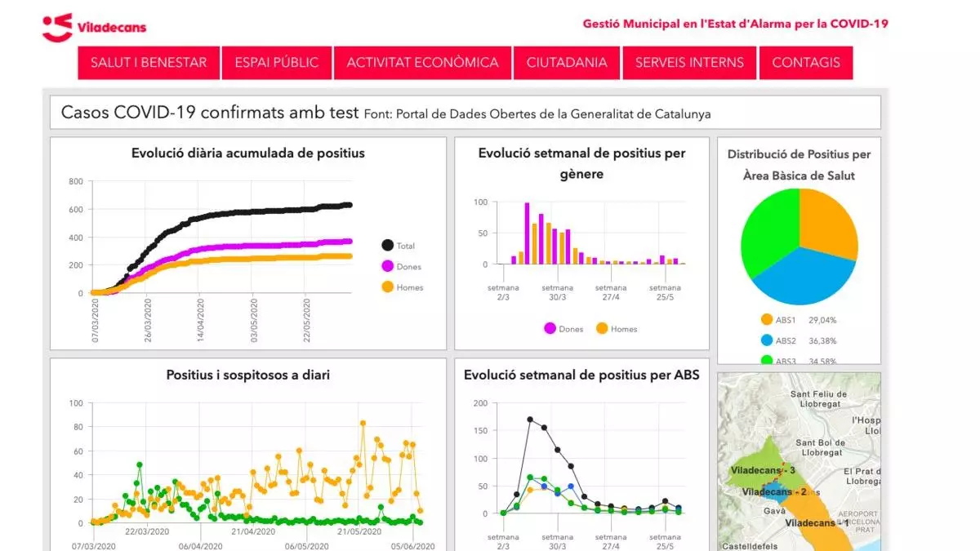Select the Activitat Econòmica tab

coord(422,63)
